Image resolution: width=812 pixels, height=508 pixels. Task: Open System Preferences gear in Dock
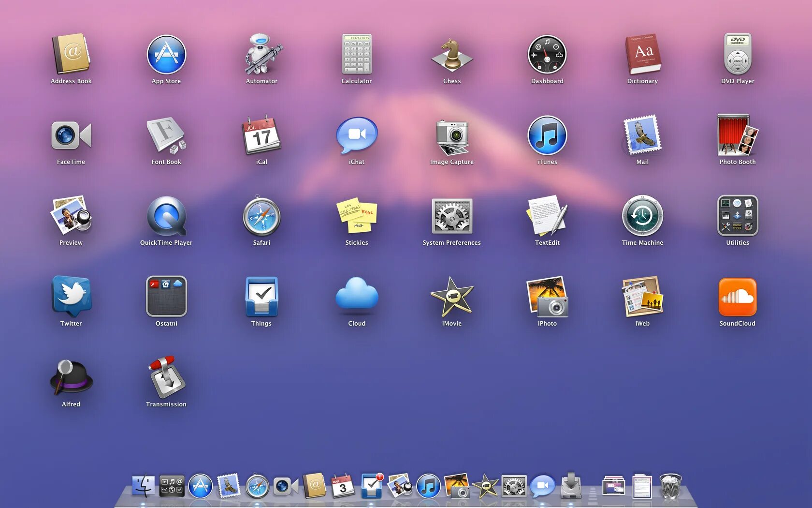(x=514, y=486)
